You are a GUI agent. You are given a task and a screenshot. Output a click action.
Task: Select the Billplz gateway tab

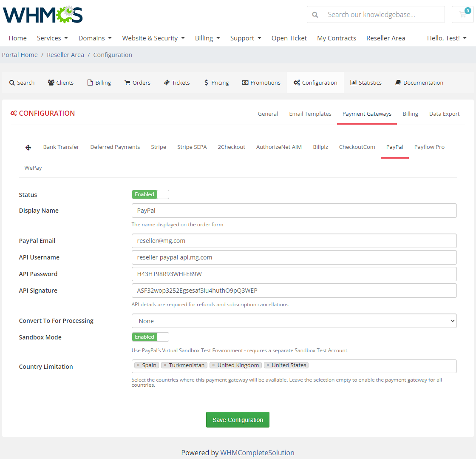tap(320, 147)
